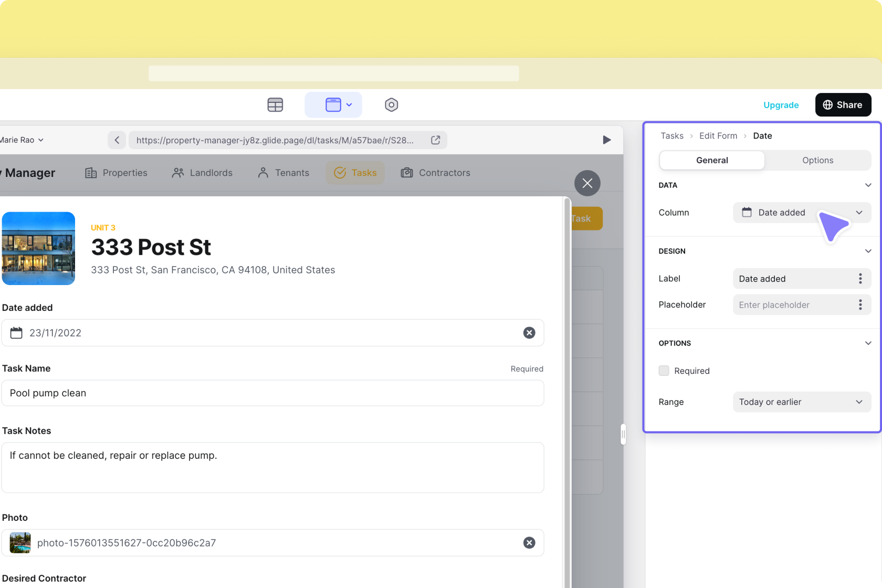Open the settings hexagon icon

coord(391,105)
